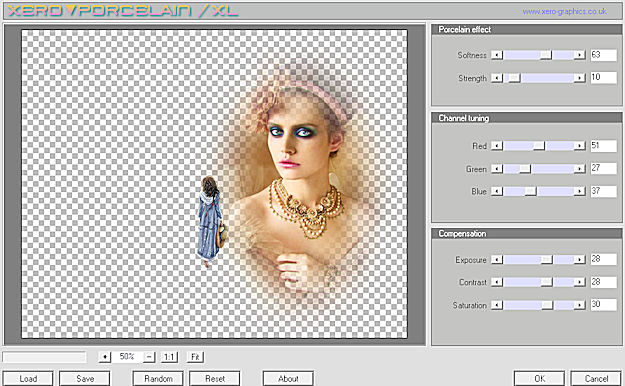
Task: Click the zoom arrow beside 50%
Action: point(104,356)
